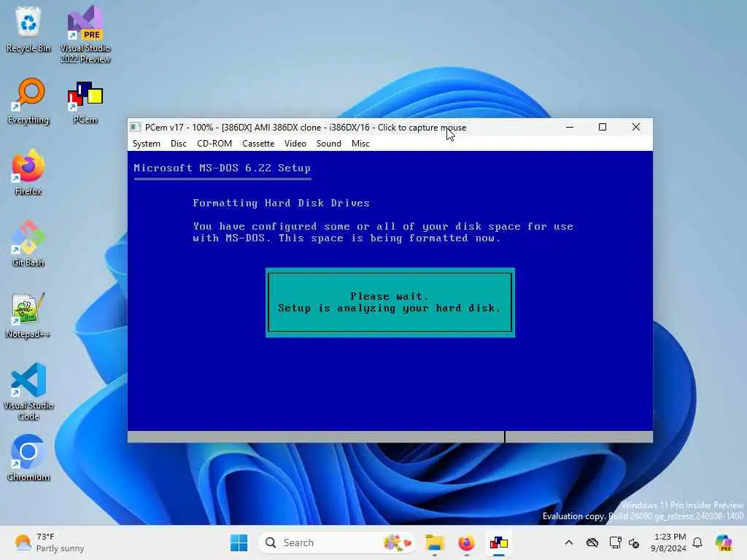The height and width of the screenshot is (560, 747).
Task: Select the Git Bash desktop icon
Action: click(28, 244)
